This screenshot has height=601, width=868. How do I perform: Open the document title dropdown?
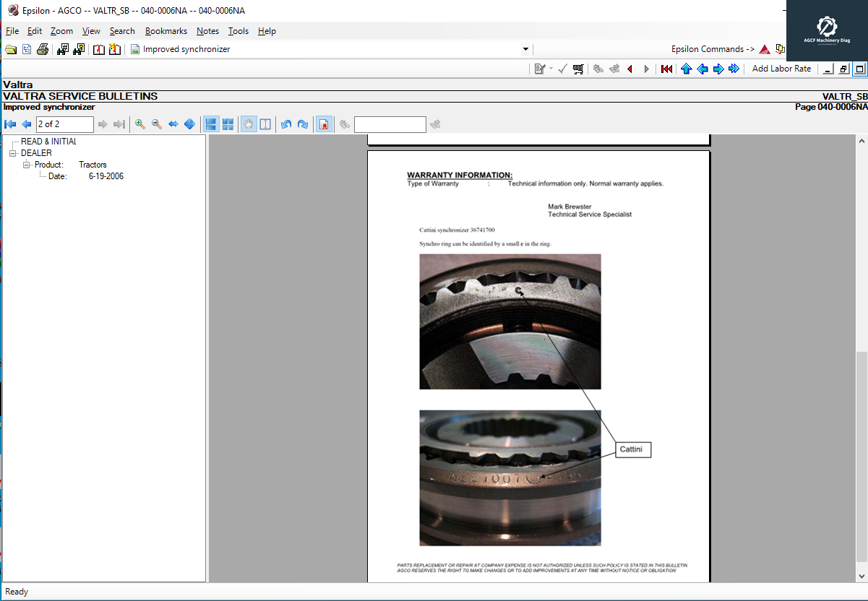(x=525, y=49)
